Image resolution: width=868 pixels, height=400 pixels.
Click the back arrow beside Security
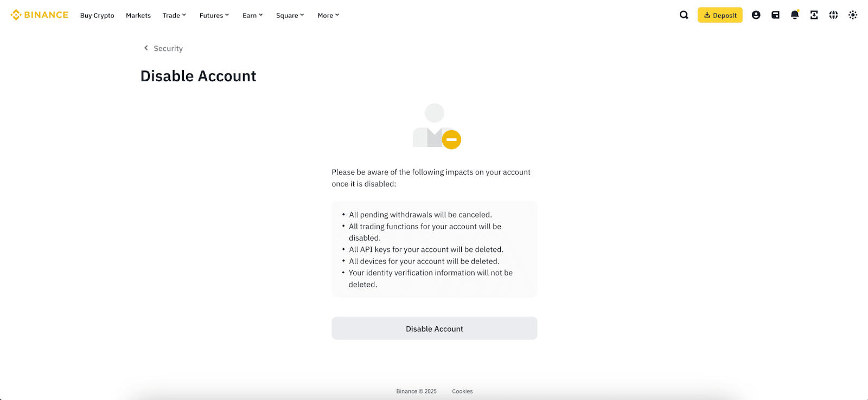coord(146,48)
